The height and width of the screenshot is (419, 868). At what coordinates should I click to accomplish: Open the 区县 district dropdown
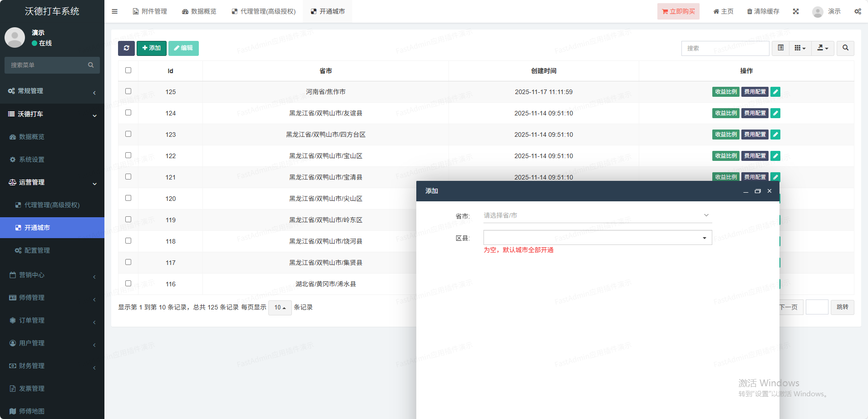(x=597, y=238)
